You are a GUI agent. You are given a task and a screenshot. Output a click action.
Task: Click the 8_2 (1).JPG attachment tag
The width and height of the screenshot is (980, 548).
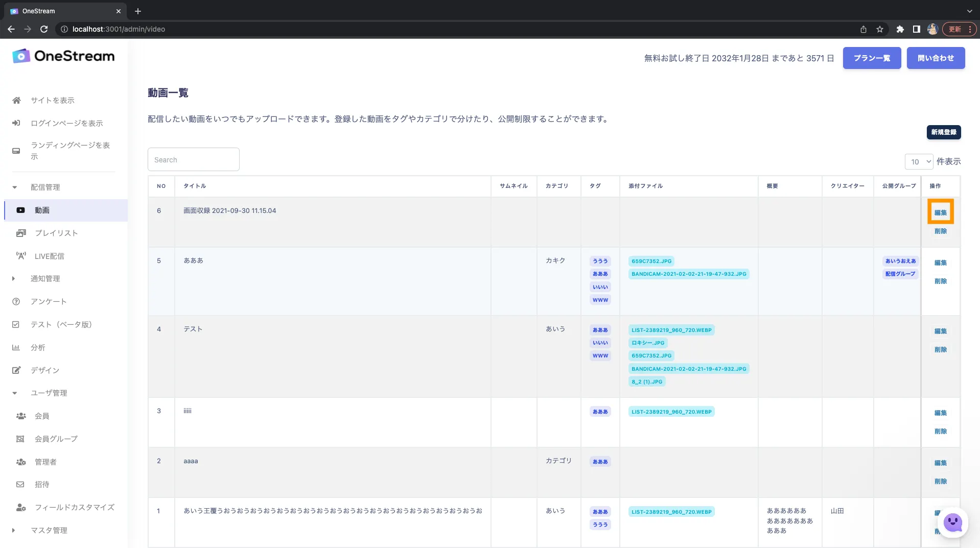(647, 382)
